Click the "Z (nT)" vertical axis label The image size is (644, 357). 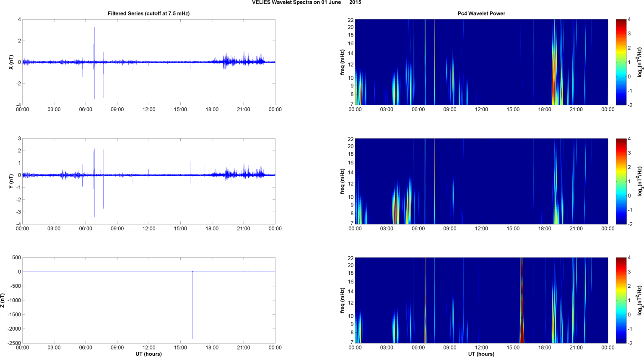coord(3,300)
